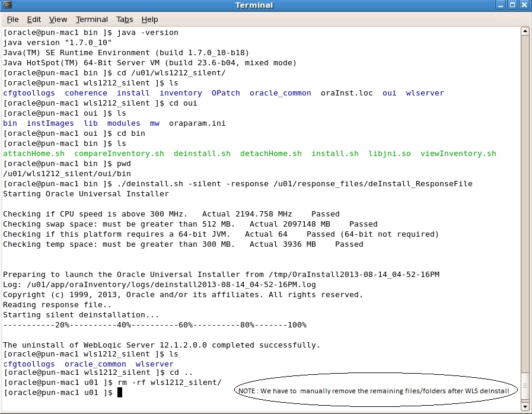Screen dimensions: 532x414
Task: Click the 'detachHome.sh' script name
Action: pyautogui.click(x=271, y=154)
